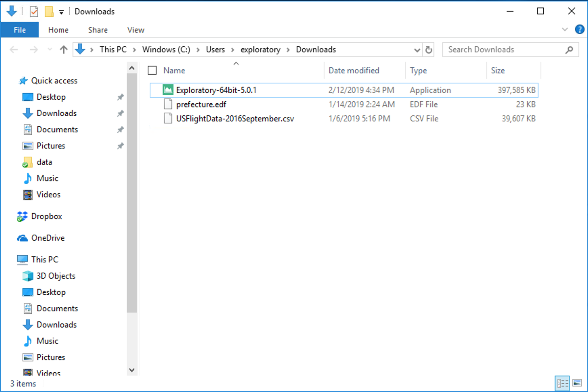This screenshot has height=392, width=588.
Task: Open the Customize Quick Access Toolbar dropdown
Action: pyautogui.click(x=61, y=12)
